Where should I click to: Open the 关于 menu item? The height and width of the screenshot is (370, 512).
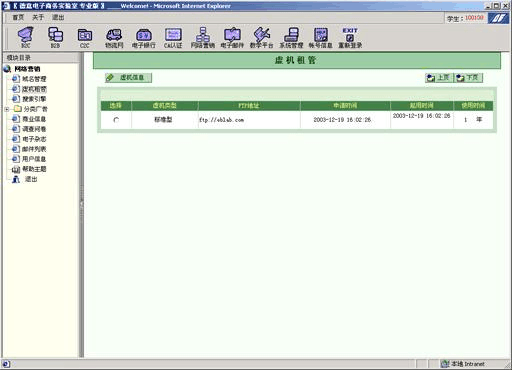click(x=38, y=17)
